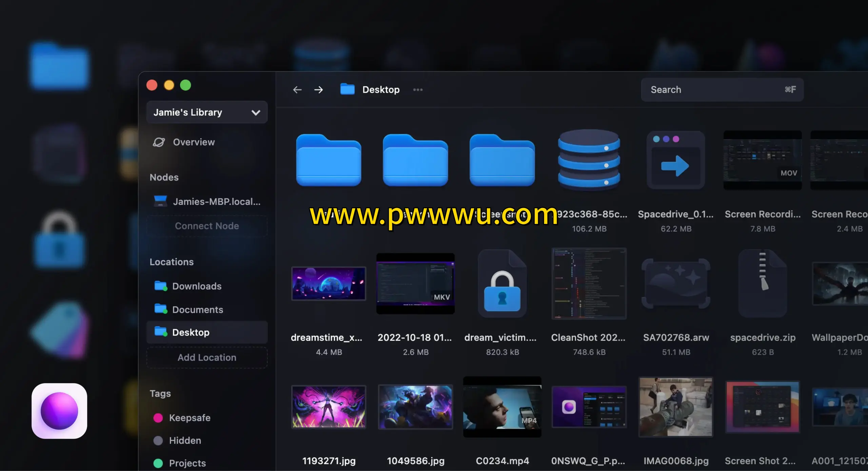Open the Documents location
868x471 pixels.
pos(197,309)
